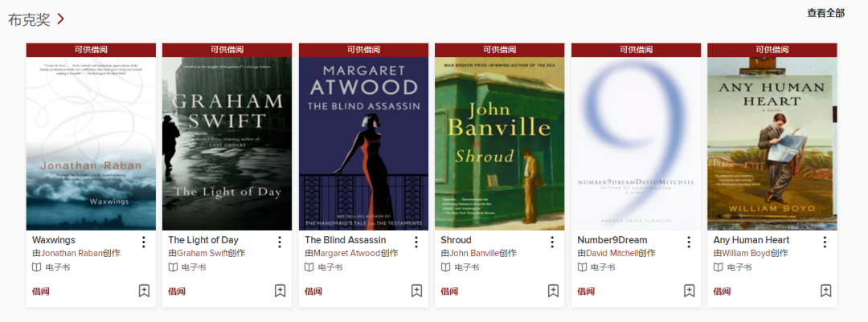Borrow Waxwings with 借阅

40,291
